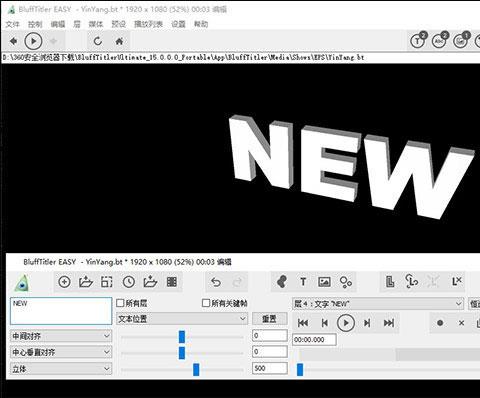Click the BluffTitler eye pyramid logo
The height and width of the screenshot is (398, 480).
coord(22,283)
